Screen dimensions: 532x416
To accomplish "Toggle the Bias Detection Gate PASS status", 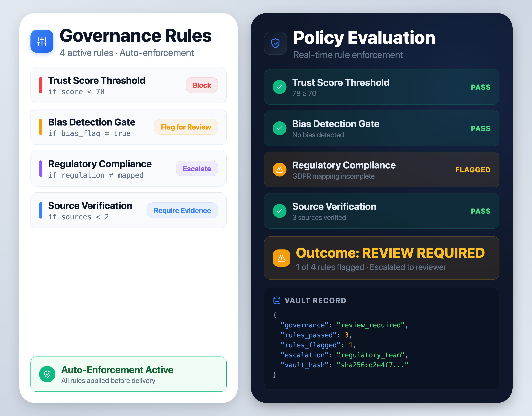I will [480, 128].
